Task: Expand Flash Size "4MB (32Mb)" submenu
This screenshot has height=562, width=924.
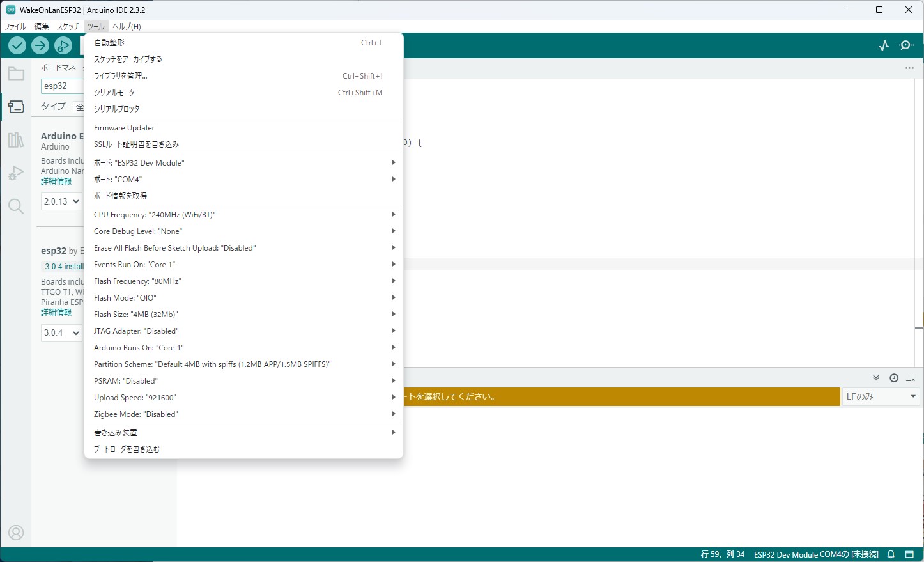Action: 243,315
